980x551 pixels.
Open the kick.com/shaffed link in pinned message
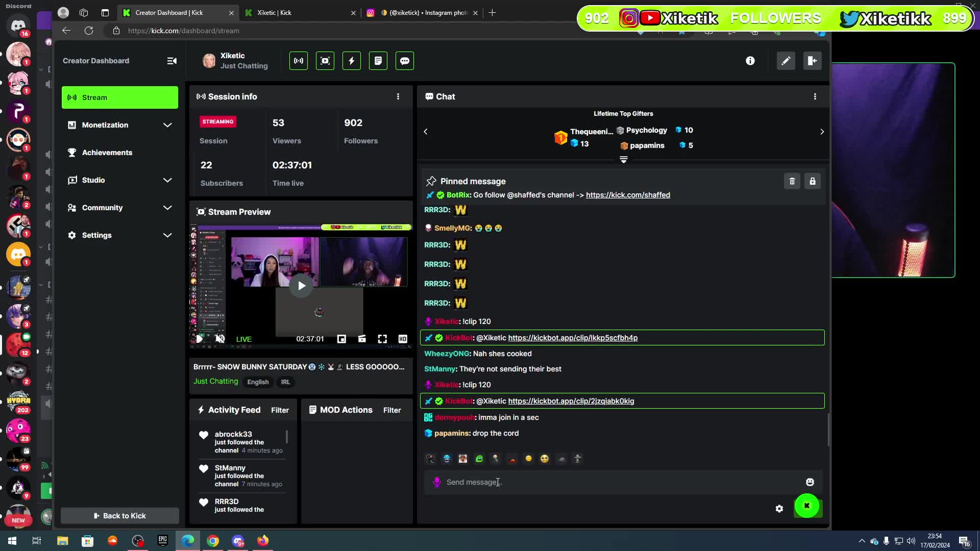[627, 195]
